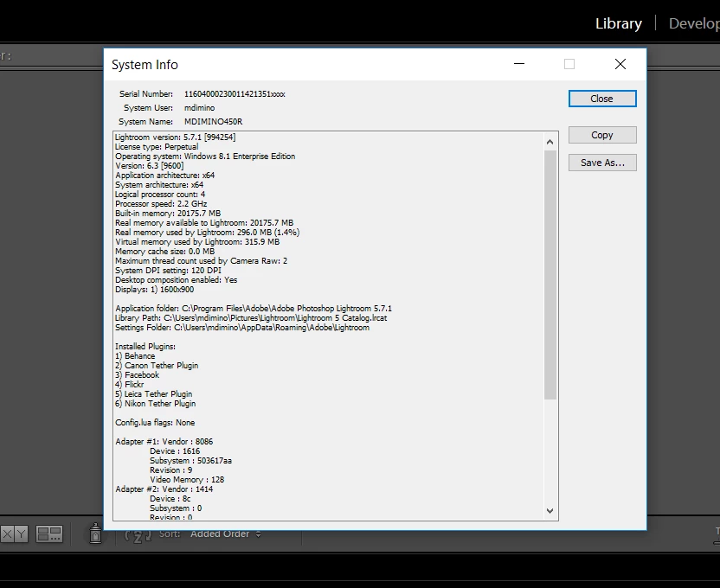This screenshot has height=588, width=720.
Task: Click the Device : 8c line
Action: [x=170, y=499]
